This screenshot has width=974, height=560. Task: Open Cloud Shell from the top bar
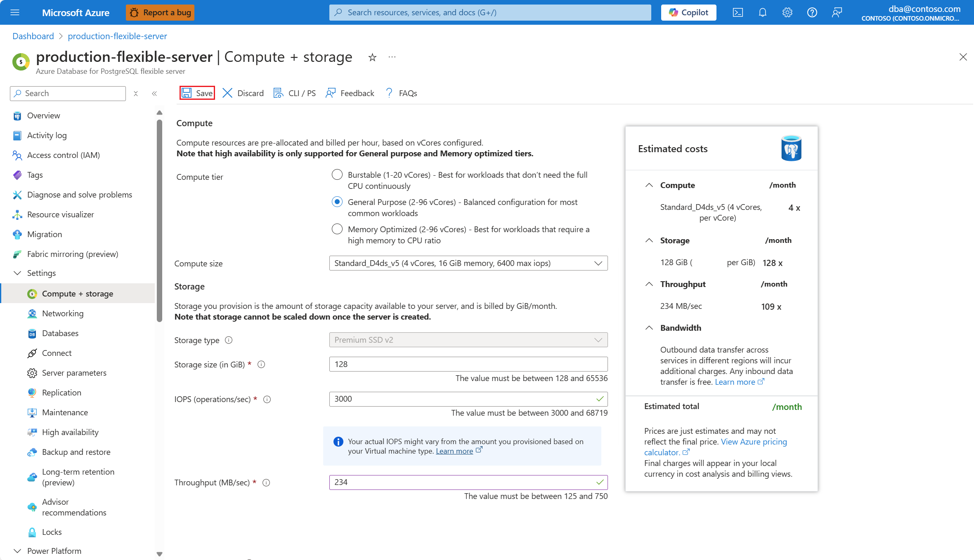coord(738,12)
